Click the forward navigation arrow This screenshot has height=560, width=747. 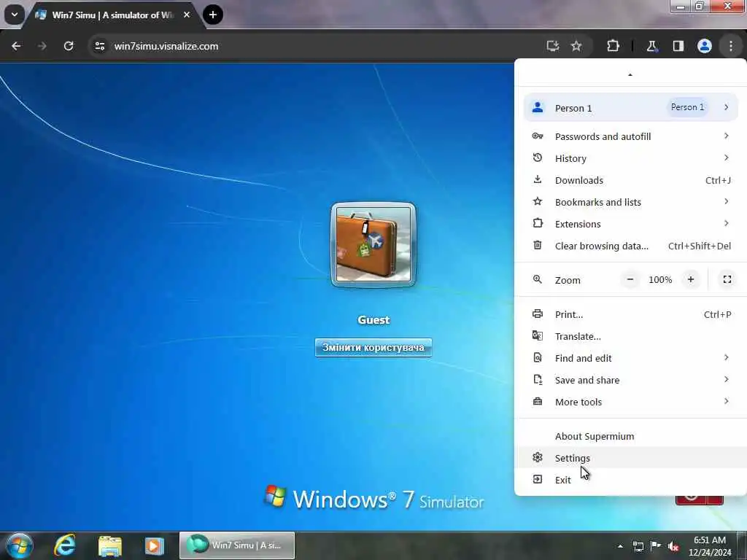(x=42, y=46)
